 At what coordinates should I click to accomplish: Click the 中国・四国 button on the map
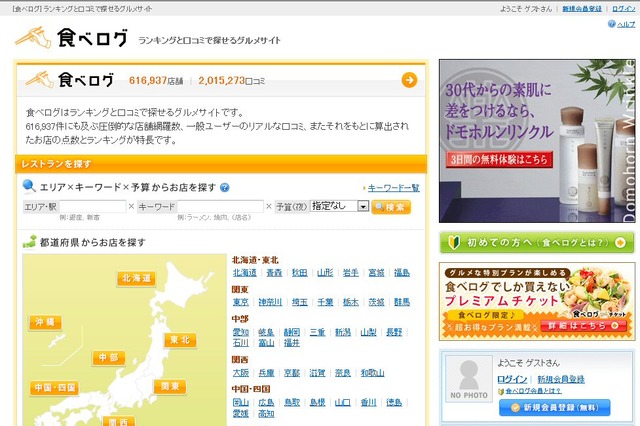54,388
